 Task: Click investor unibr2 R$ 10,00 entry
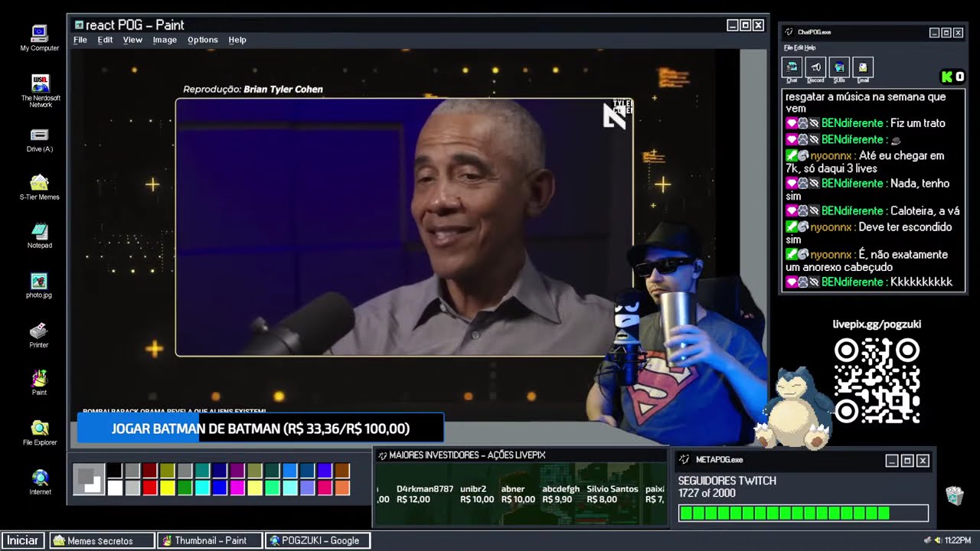click(x=477, y=494)
